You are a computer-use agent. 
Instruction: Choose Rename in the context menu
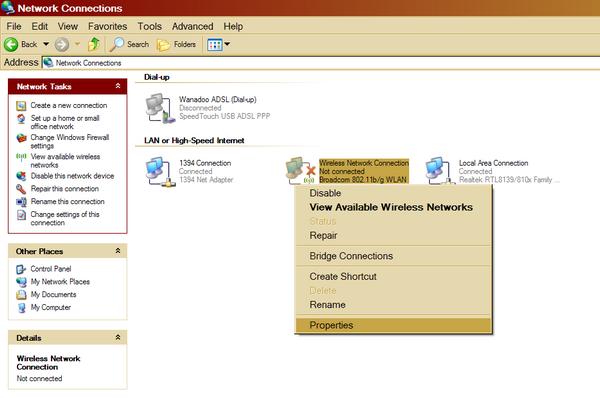click(393, 305)
